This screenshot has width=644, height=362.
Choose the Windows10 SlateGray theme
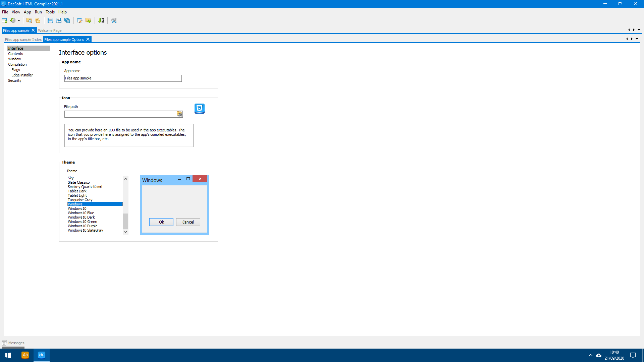(x=95, y=230)
